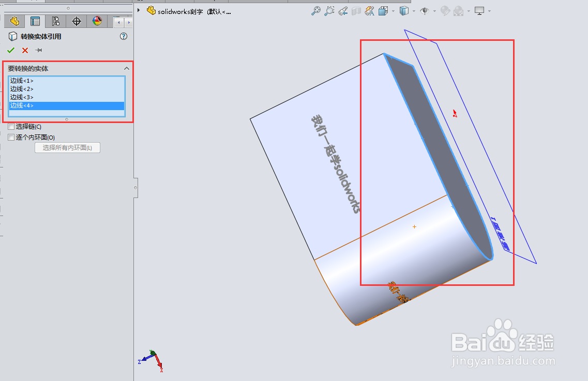
Task: Switch to the PropertyManager tab
Action: pyautogui.click(x=35, y=21)
